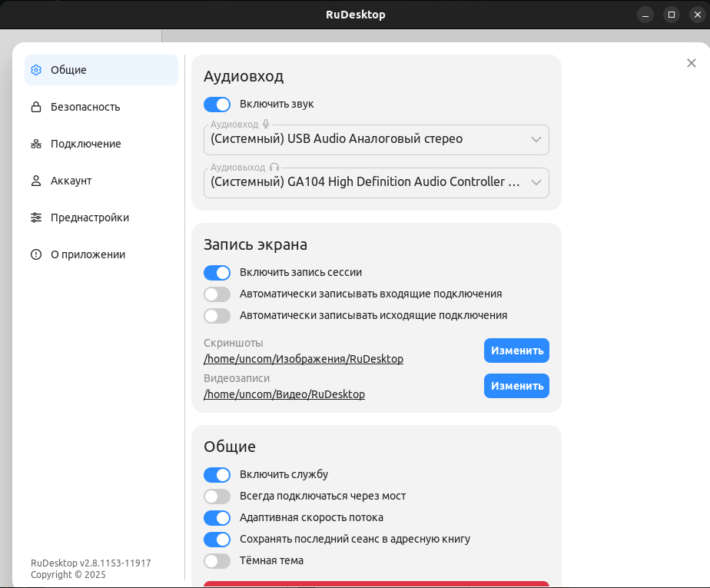Click the Видеозаписи label
Screen dimensions: 710x588
click(x=237, y=378)
